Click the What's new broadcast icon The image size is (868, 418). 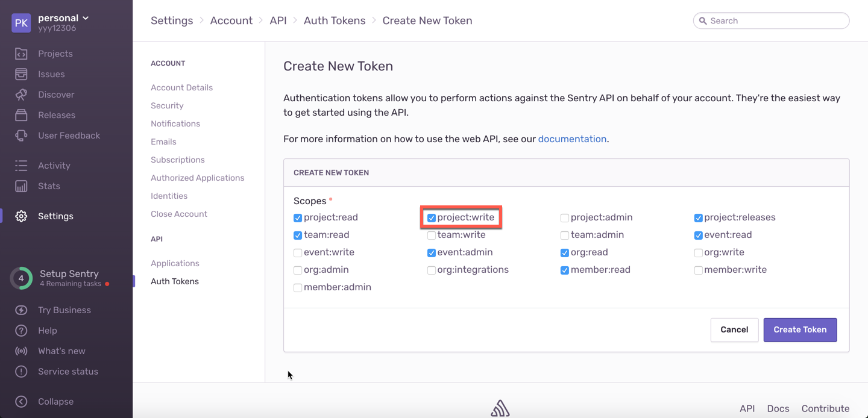click(21, 351)
